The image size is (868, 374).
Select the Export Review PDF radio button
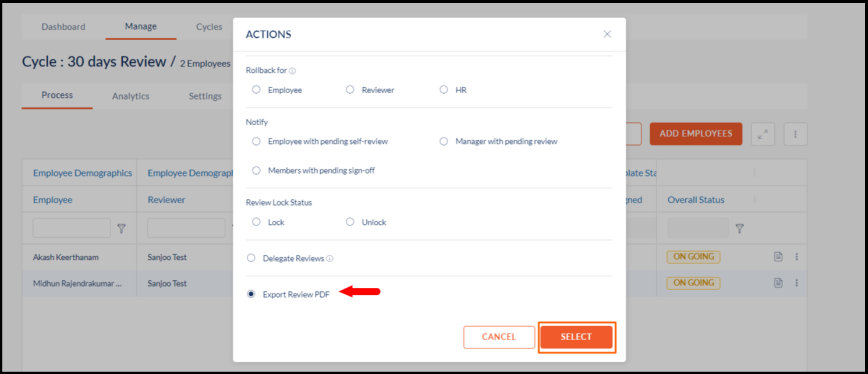click(x=251, y=294)
